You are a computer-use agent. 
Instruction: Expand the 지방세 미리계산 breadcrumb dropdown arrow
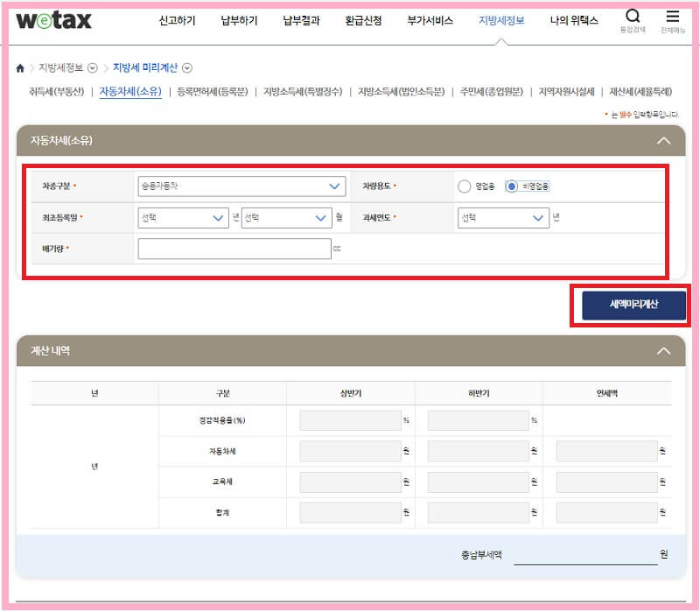(x=187, y=68)
